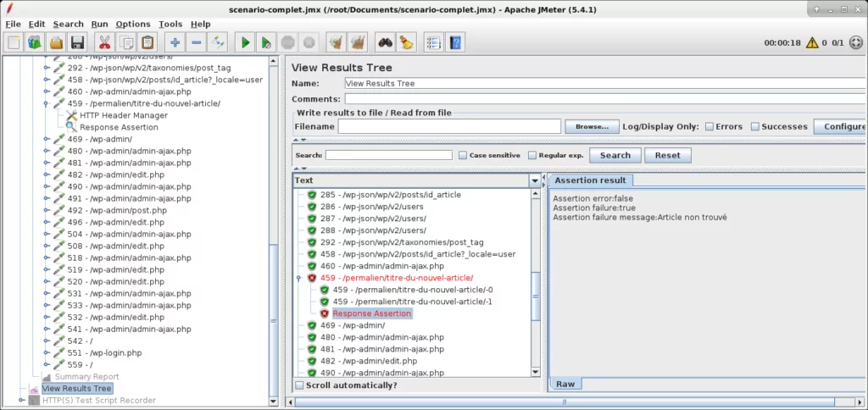This screenshot has width=868, height=410.
Task: Open the Edit menu
Action: (37, 25)
